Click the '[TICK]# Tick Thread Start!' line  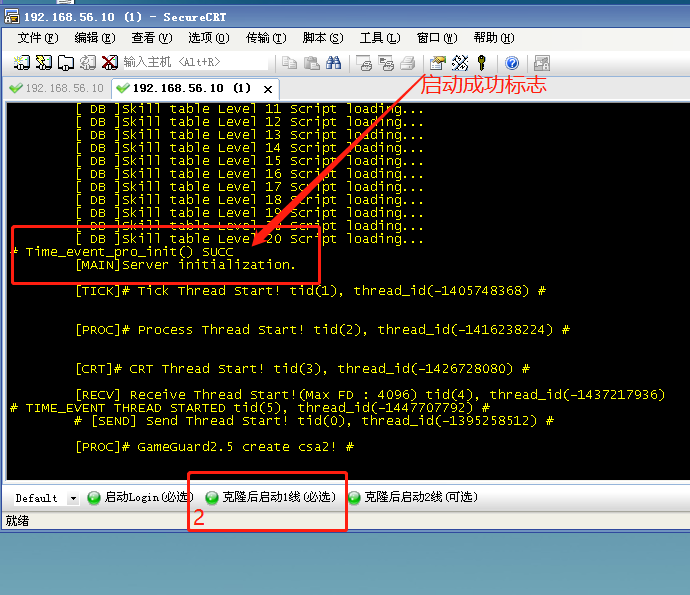[x=311, y=291]
